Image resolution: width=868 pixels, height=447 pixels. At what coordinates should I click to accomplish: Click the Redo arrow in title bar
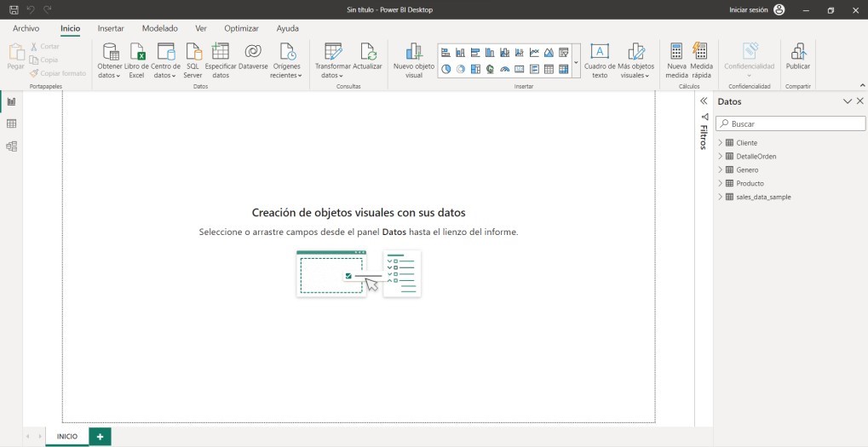coord(48,9)
